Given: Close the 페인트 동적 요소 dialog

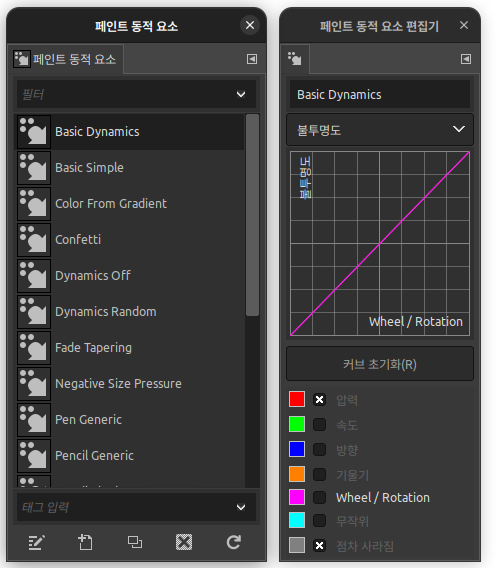Looking at the screenshot, I should point(250,25).
